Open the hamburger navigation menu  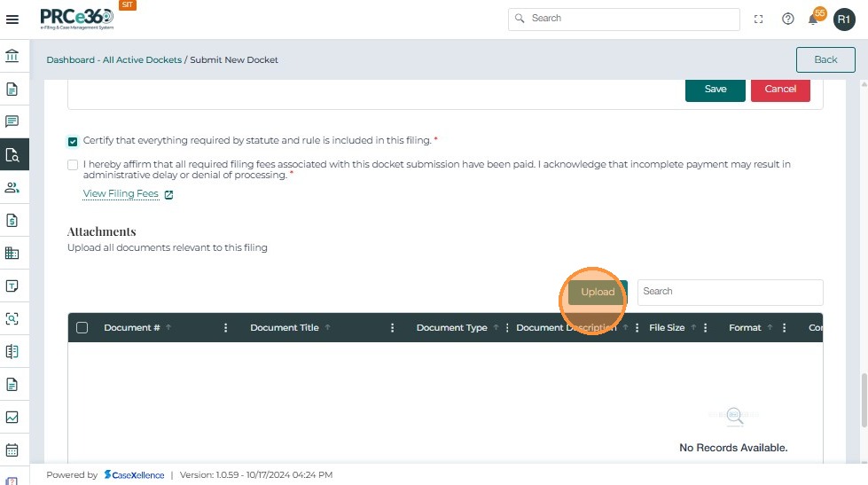click(12, 20)
